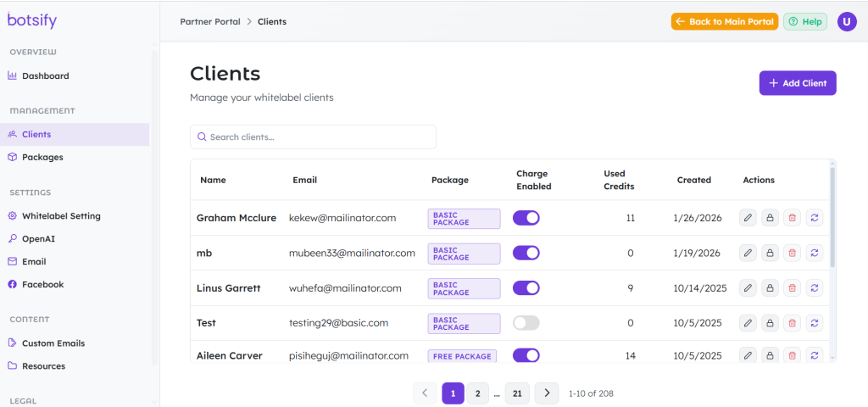Jump to page 21 of clients
This screenshot has height=407, width=868.
pos(517,393)
